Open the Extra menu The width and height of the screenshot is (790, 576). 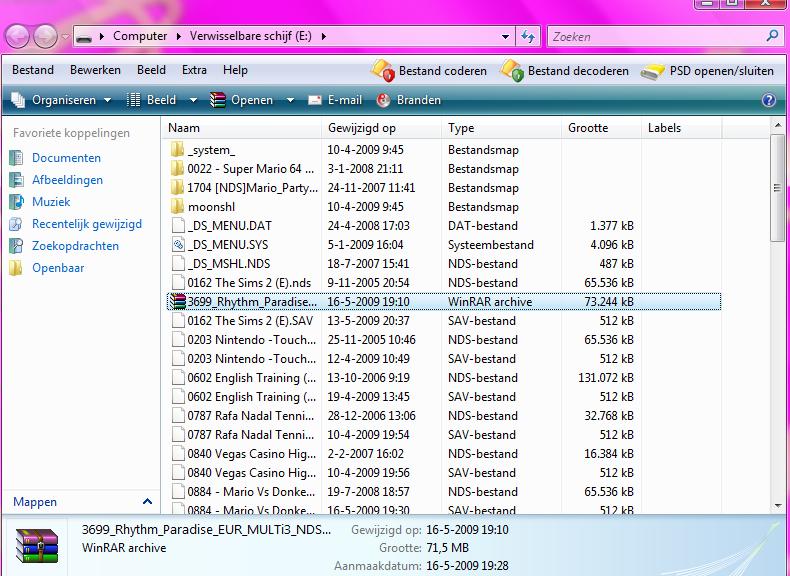(194, 70)
